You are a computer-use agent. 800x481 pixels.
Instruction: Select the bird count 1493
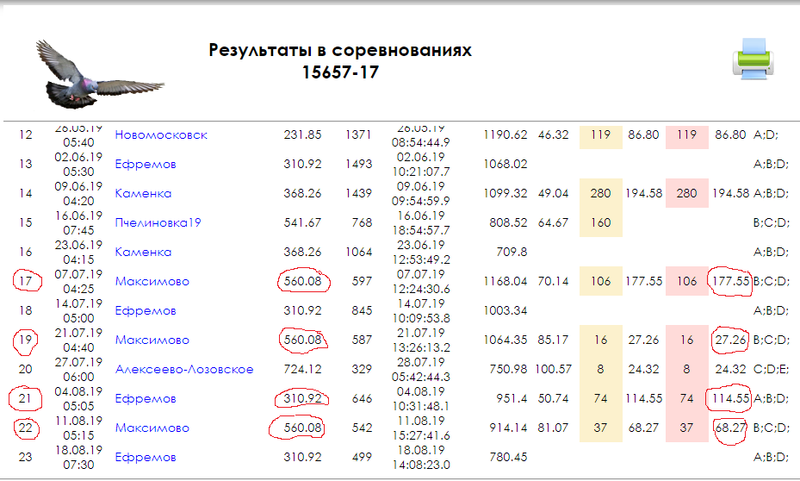358,164
